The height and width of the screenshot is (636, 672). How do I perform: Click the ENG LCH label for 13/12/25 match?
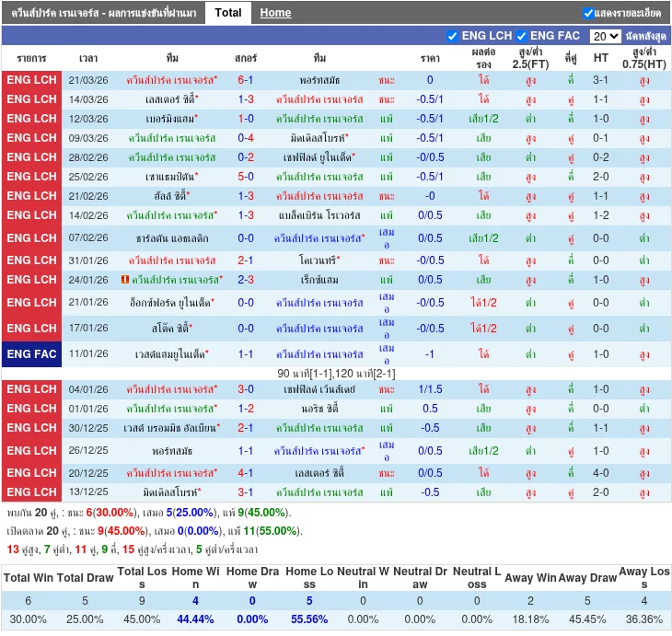(x=31, y=492)
